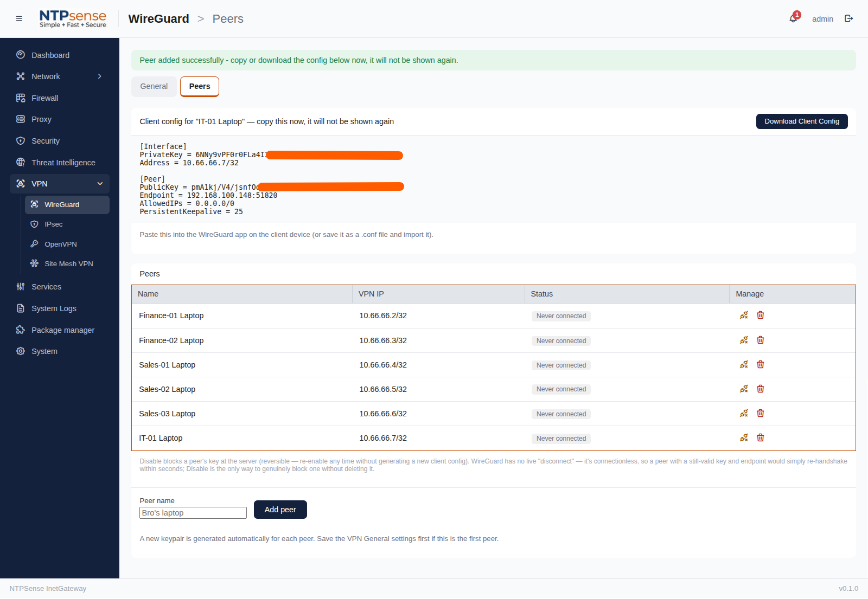This screenshot has height=599, width=868.
Task: Open the Proxy page
Action: pos(60,119)
